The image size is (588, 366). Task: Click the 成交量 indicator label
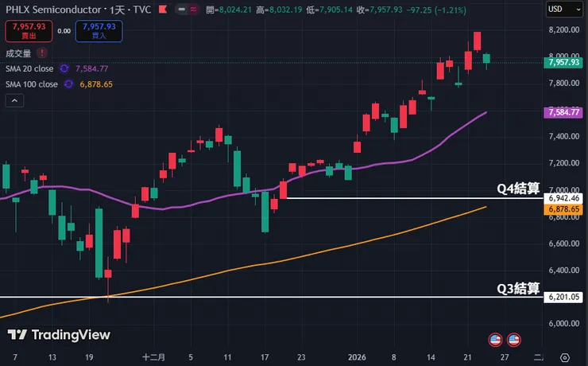pos(18,53)
